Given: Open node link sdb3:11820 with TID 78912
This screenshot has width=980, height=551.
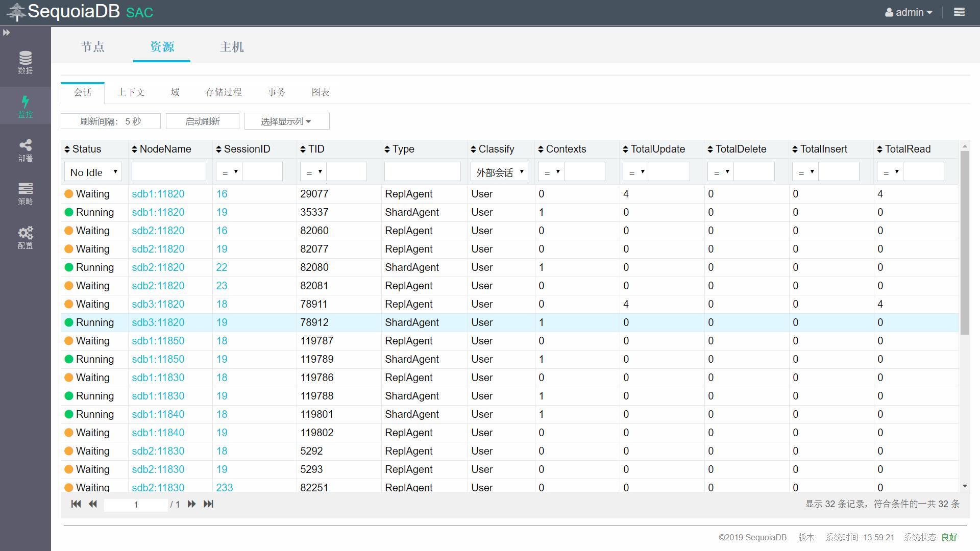Looking at the screenshot, I should coord(158,322).
